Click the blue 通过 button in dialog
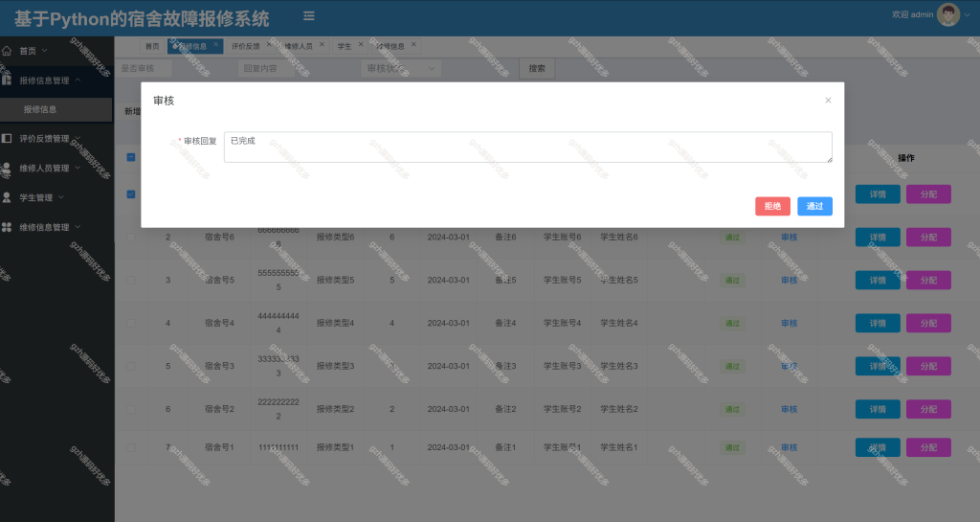This screenshot has height=522, width=980. coord(814,206)
